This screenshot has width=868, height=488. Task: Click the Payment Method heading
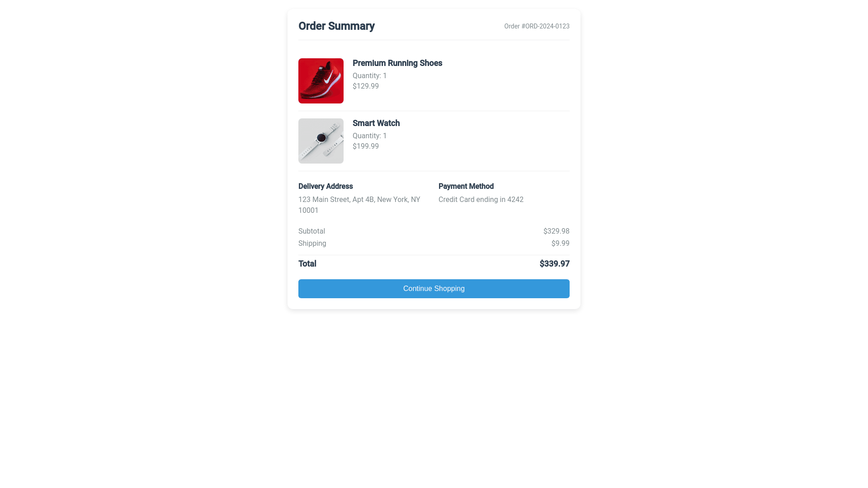466,186
